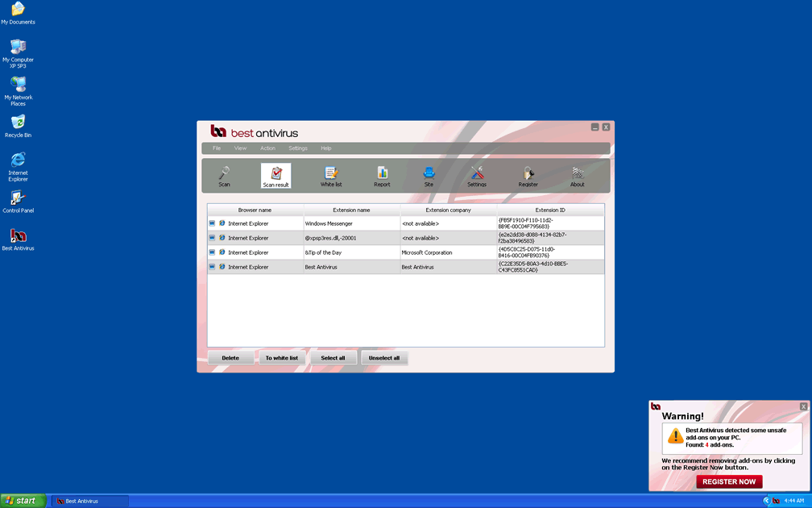The height and width of the screenshot is (508, 812).
Task: Toggle checkbox for @xpsp3res.dll row
Action: coord(213,238)
